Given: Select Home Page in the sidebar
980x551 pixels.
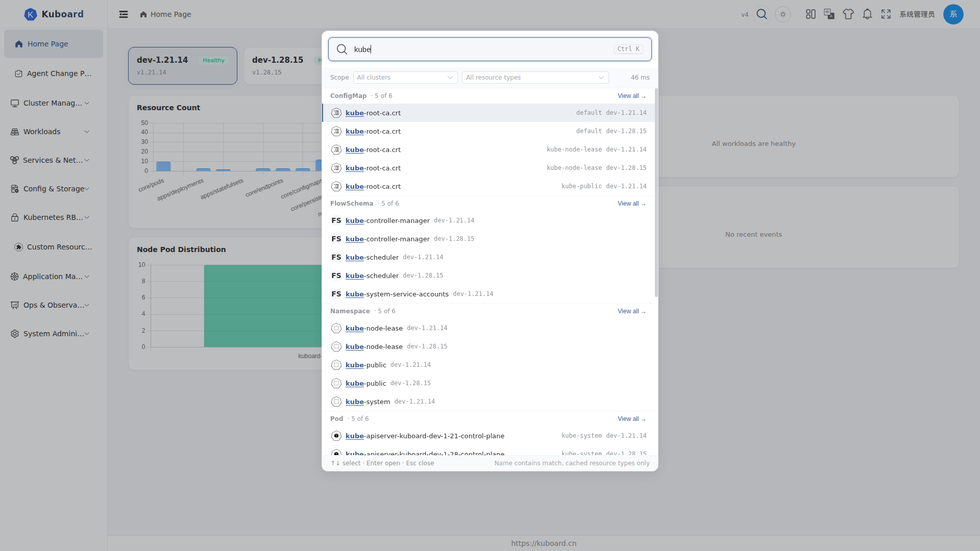Looking at the screenshot, I should pyautogui.click(x=54, y=44).
